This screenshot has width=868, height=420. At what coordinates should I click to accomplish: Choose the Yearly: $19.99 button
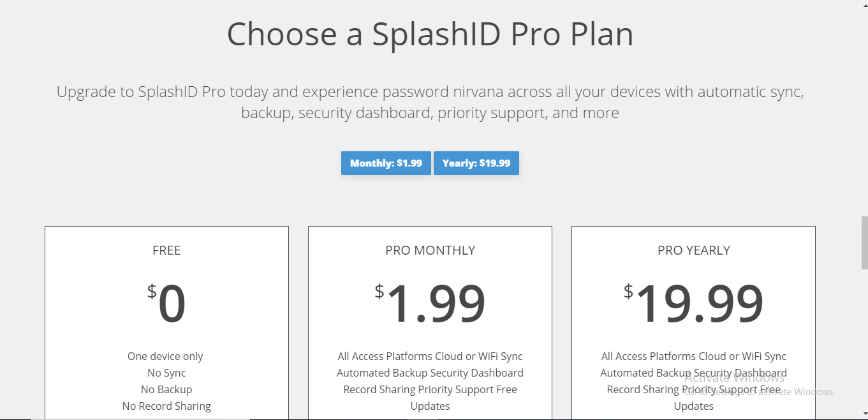[x=476, y=163]
